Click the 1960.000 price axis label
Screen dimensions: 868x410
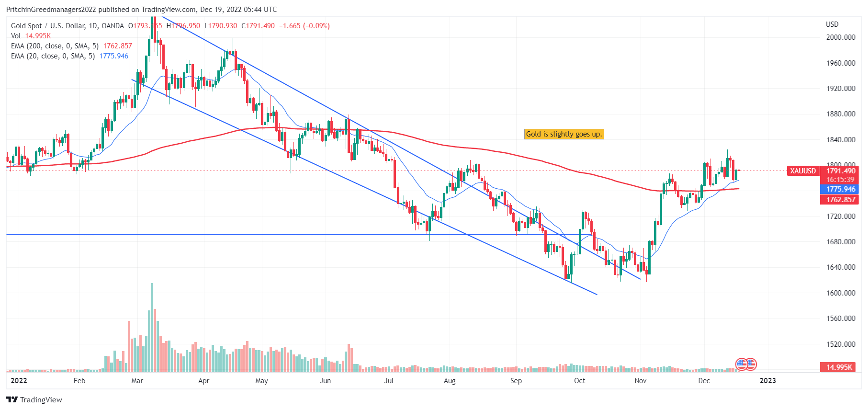click(x=841, y=63)
